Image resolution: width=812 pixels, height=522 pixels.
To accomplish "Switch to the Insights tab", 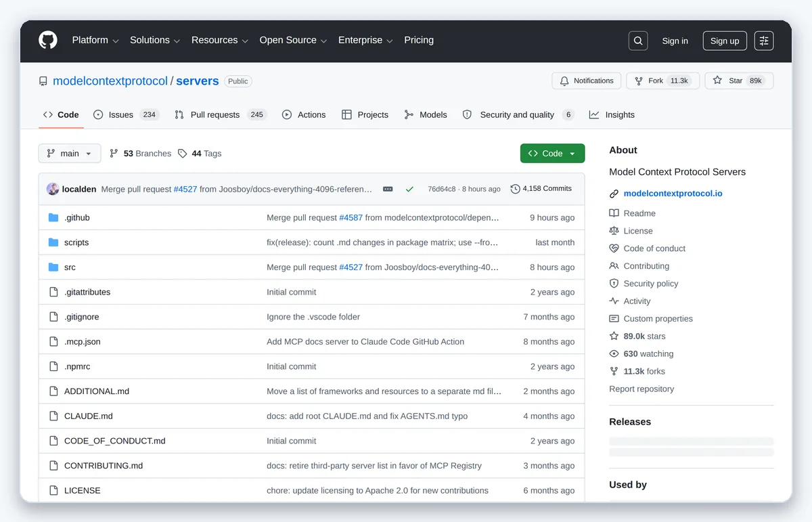I will point(612,114).
